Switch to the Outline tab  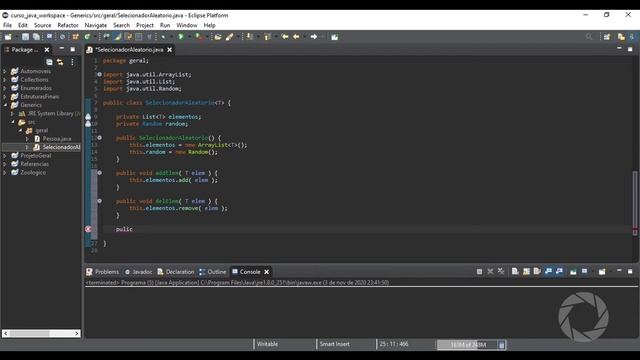[213, 272]
